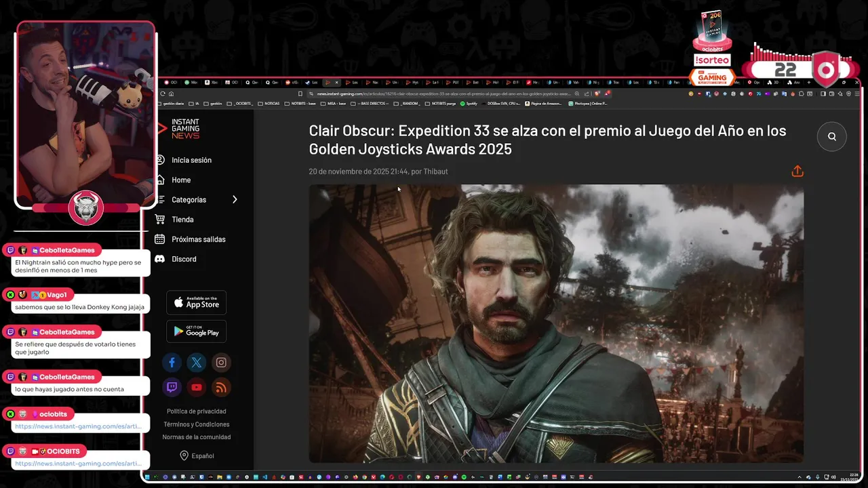
Task: Reload the page with browser refresh icon
Action: click(163, 94)
